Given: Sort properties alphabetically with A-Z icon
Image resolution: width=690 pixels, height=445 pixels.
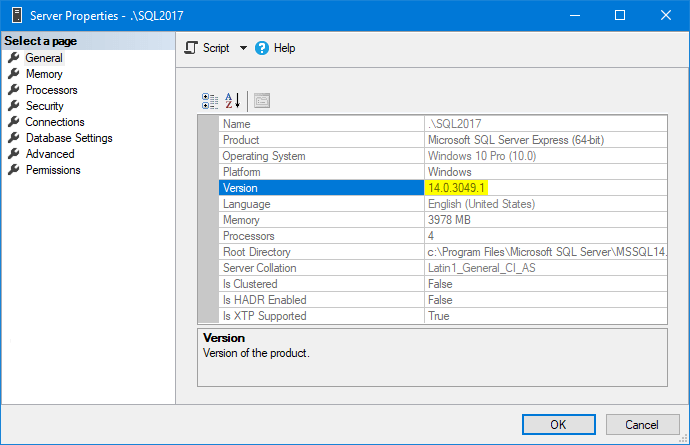Looking at the screenshot, I should (232, 101).
